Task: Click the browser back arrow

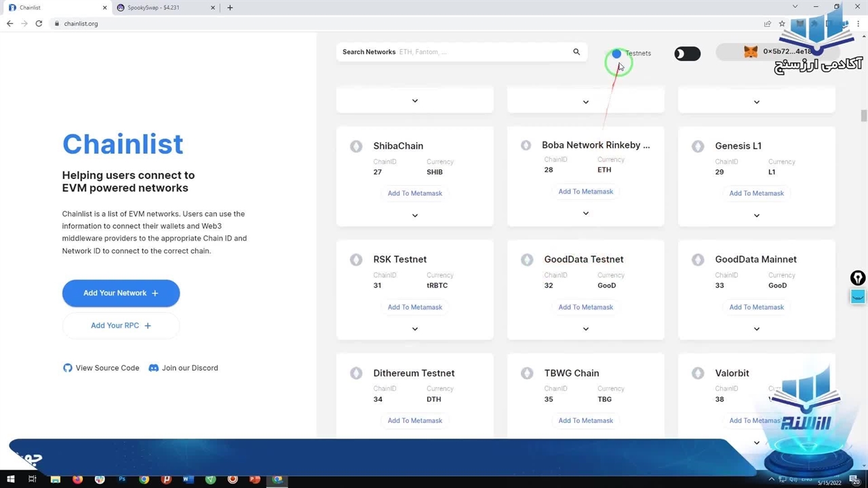Action: [9, 23]
